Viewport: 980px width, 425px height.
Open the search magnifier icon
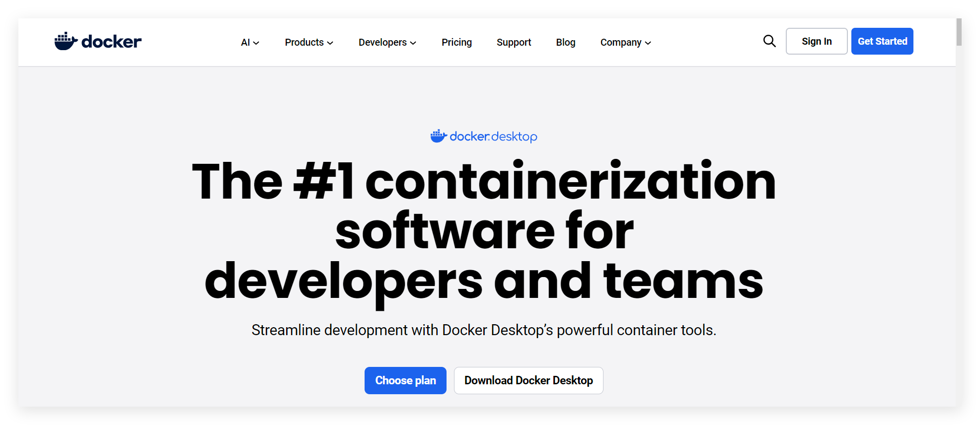pyautogui.click(x=769, y=41)
